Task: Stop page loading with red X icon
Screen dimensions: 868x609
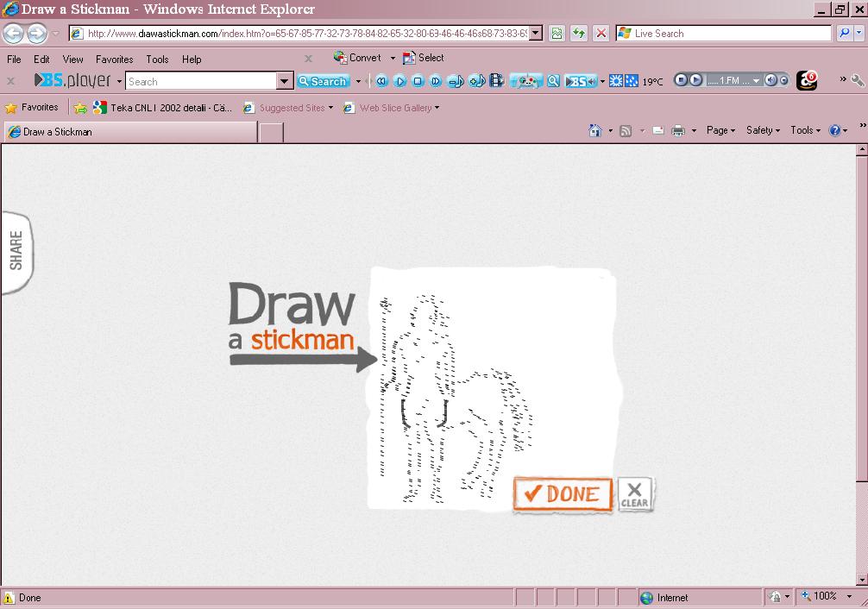Action: click(x=601, y=34)
